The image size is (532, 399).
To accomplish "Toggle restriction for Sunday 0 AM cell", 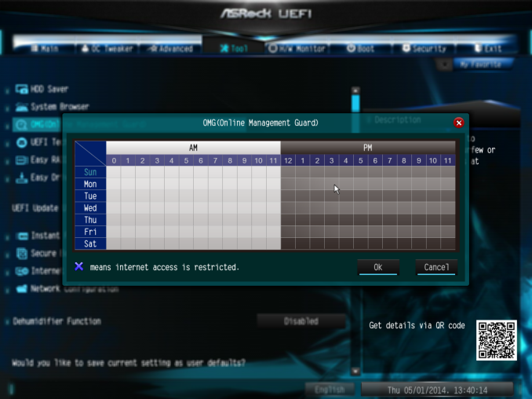I will tap(114, 172).
